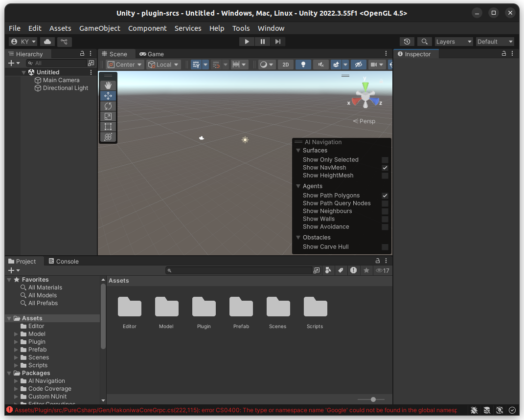Open the Layers dropdown

click(x=454, y=42)
